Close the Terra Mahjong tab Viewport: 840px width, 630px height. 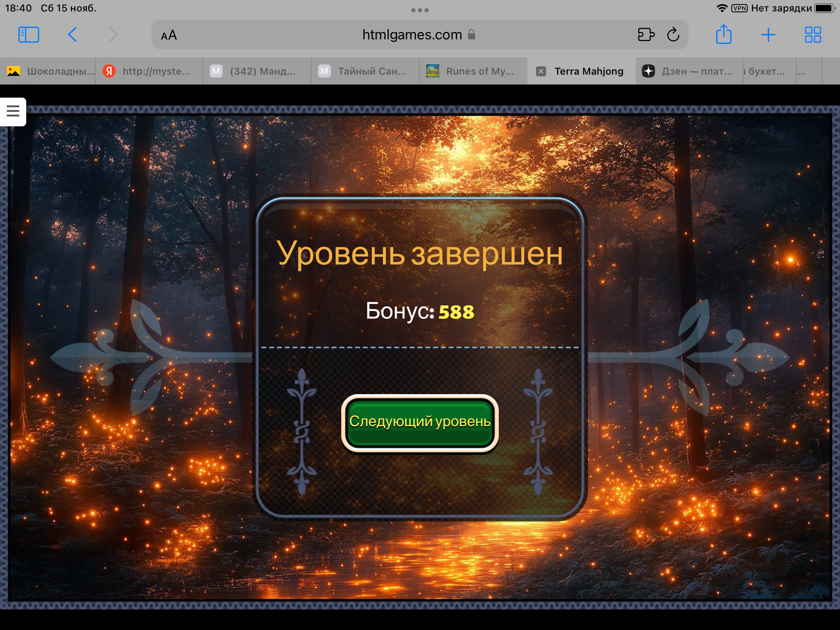[x=541, y=71]
